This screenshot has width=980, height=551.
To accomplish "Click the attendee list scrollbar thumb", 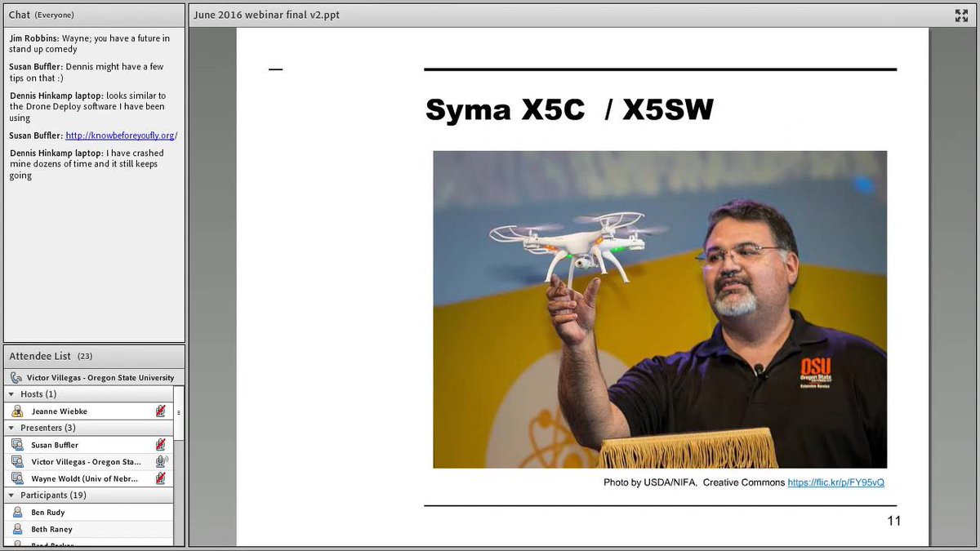I will (x=179, y=412).
